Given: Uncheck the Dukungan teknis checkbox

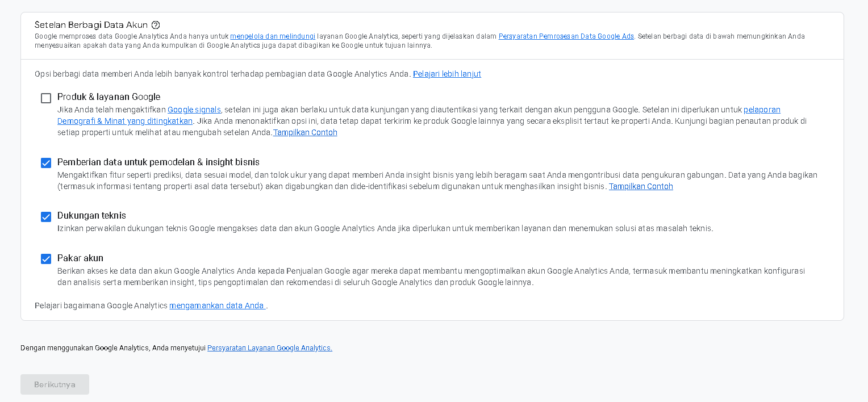Looking at the screenshot, I should 46,217.
